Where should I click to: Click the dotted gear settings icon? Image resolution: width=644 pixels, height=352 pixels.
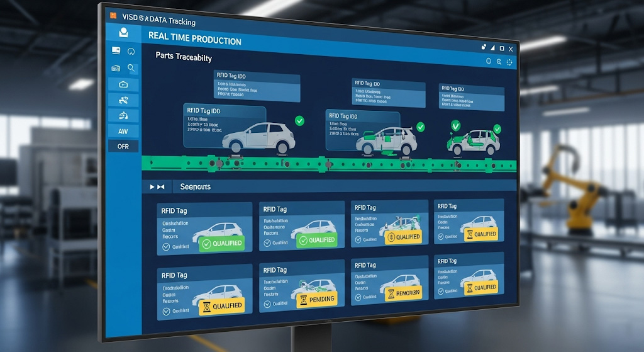(509, 62)
